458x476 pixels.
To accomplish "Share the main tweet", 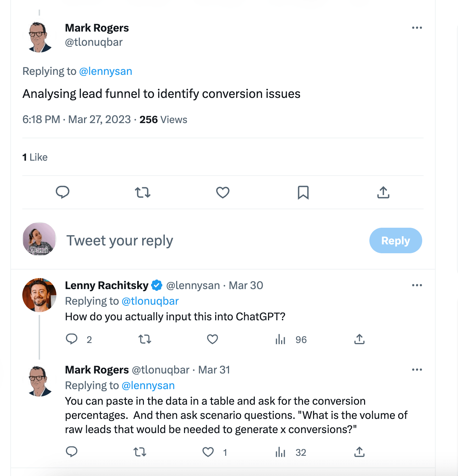I will pos(383,192).
